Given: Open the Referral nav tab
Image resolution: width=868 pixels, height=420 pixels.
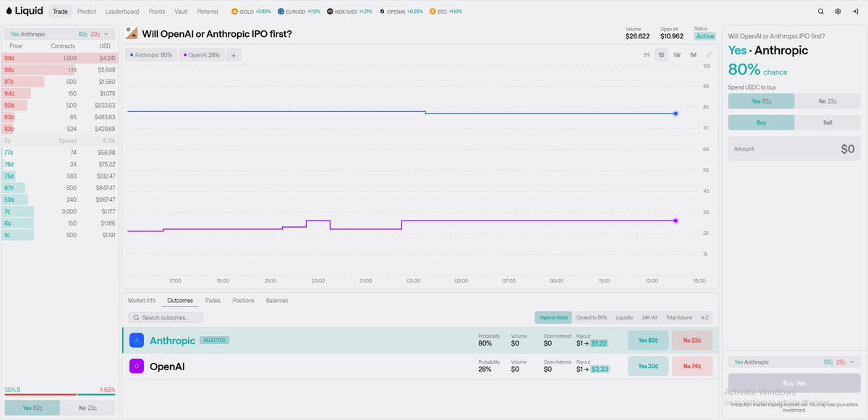Looking at the screenshot, I should (208, 12).
